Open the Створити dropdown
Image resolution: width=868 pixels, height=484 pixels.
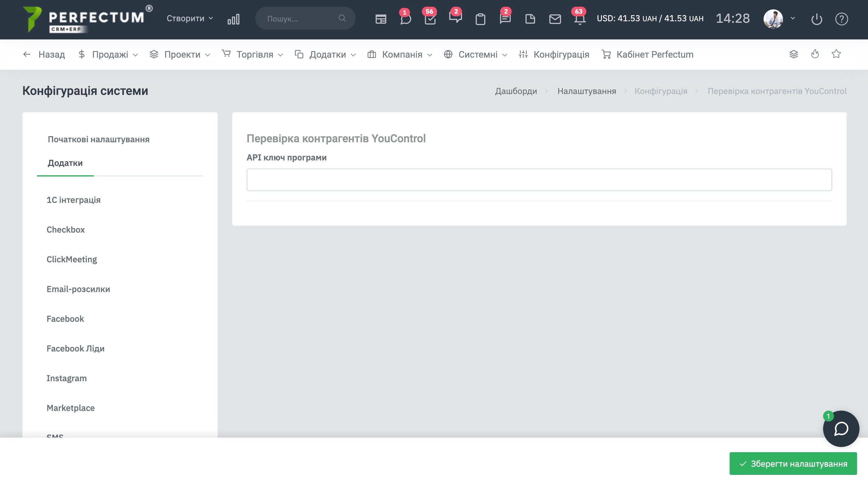(190, 18)
